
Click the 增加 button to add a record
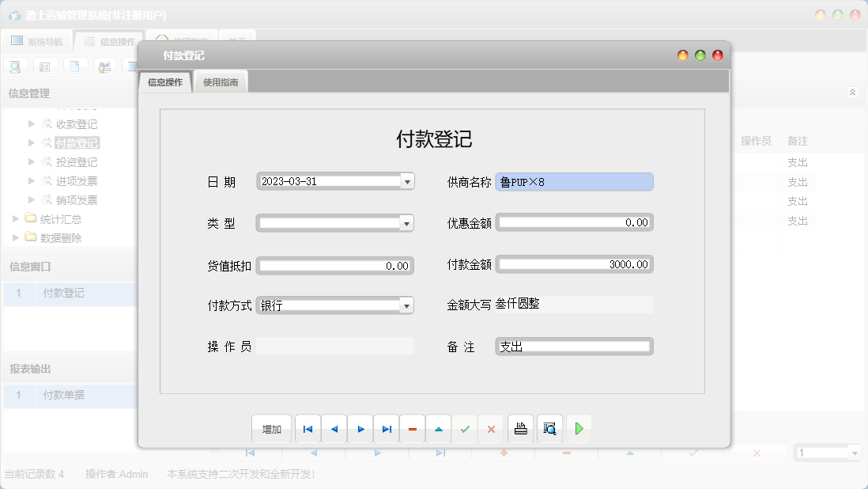tap(271, 428)
